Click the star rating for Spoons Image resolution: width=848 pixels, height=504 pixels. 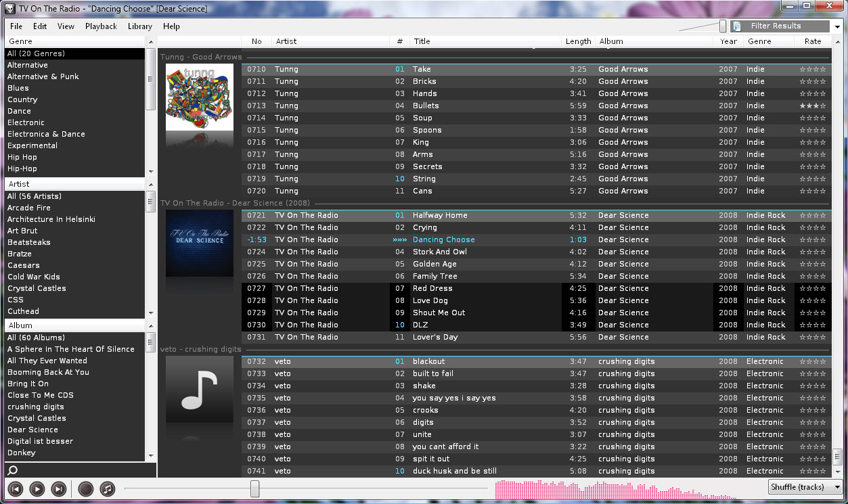[x=813, y=130]
